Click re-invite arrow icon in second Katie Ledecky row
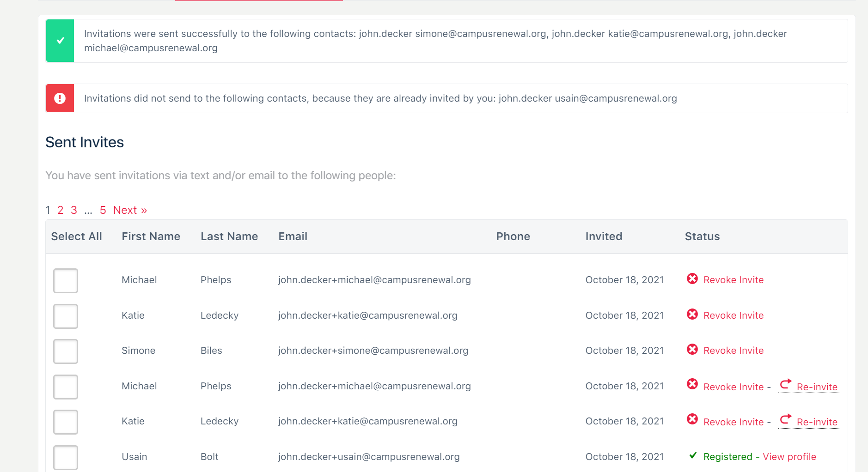 (x=786, y=419)
